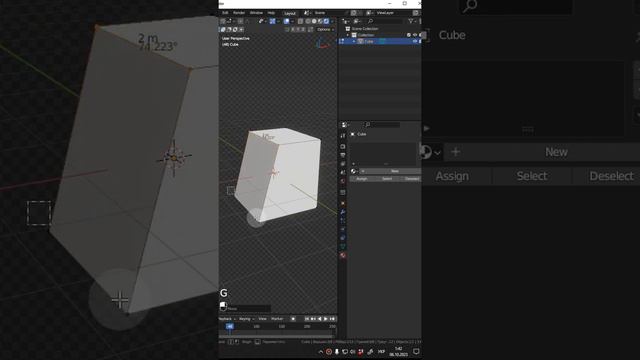Open the taskbar clock and date
This screenshot has height=360, width=640.
click(x=399, y=351)
